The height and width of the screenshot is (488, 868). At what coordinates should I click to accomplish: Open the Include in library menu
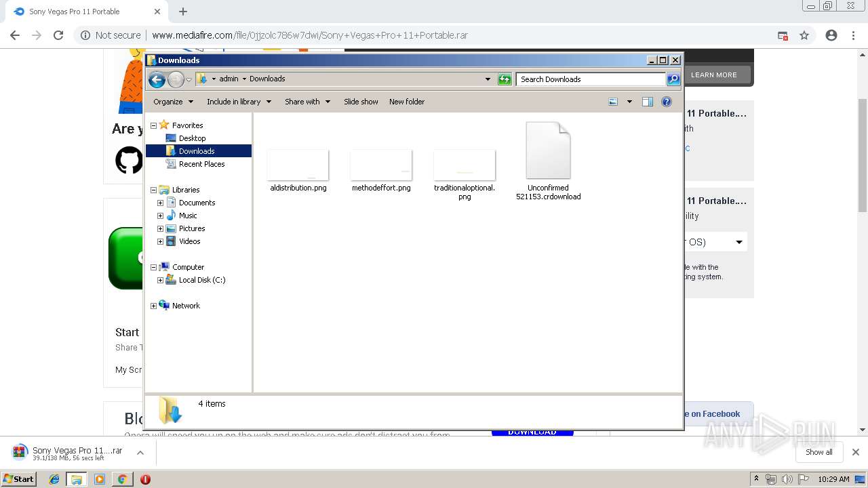239,102
